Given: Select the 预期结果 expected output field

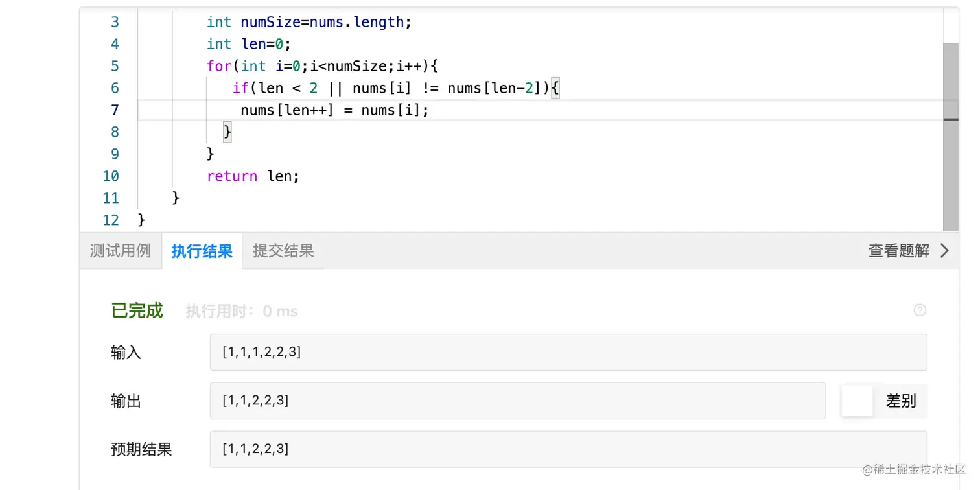Looking at the screenshot, I should (x=568, y=449).
